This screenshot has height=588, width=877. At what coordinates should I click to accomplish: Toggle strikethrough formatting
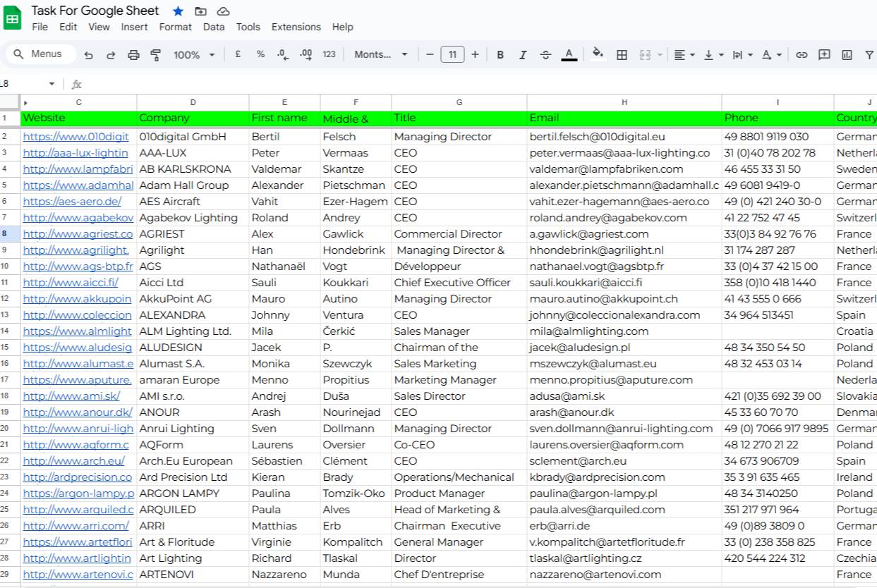[x=545, y=55]
